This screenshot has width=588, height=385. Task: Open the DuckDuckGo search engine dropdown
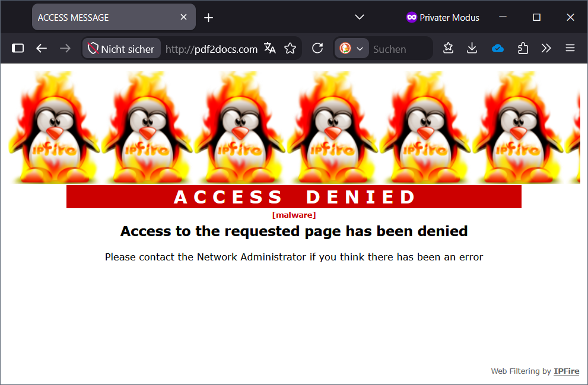point(351,49)
